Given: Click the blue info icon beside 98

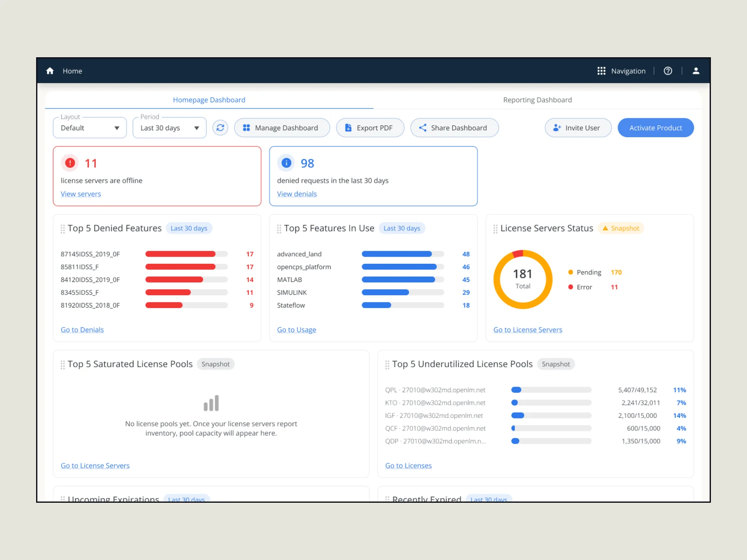Looking at the screenshot, I should coord(286,163).
